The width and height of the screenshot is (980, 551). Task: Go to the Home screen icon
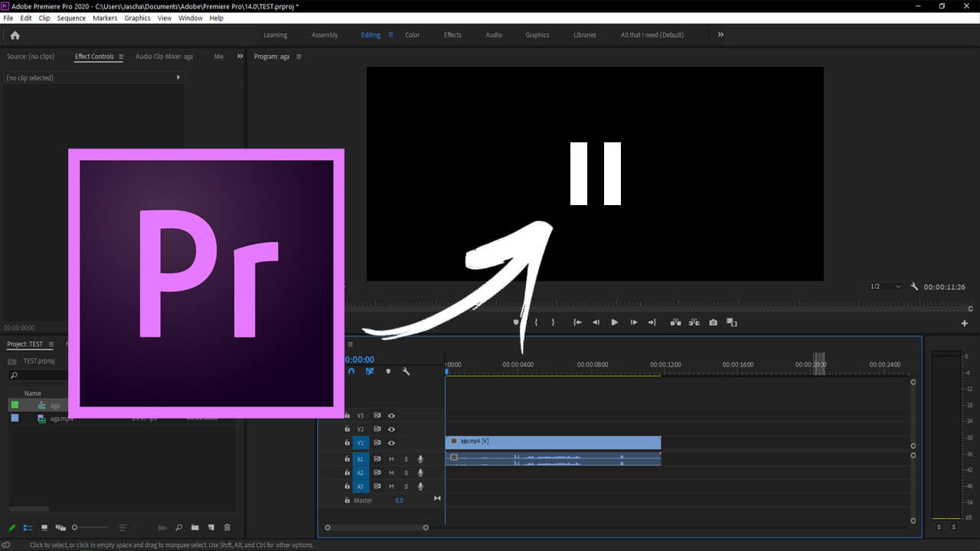click(x=15, y=35)
